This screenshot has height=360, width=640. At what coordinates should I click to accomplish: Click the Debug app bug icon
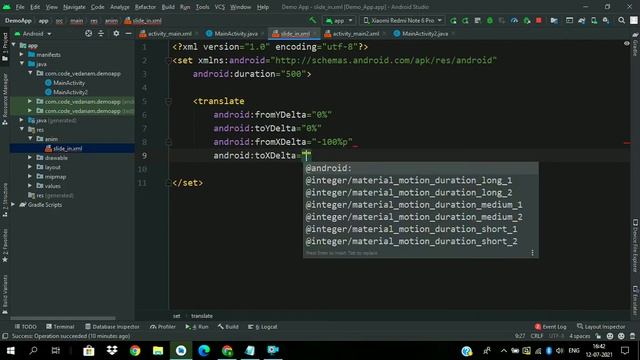490,20
